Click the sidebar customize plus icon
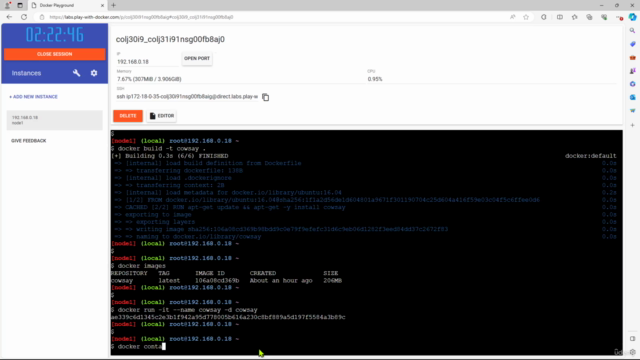The width and height of the screenshot is (640, 360). 633,125
